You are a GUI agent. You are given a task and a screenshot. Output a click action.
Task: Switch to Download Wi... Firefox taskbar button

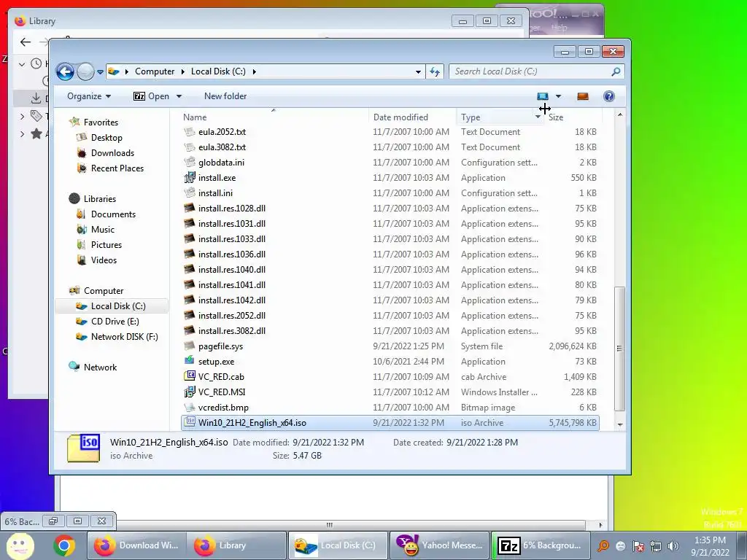[136, 545]
